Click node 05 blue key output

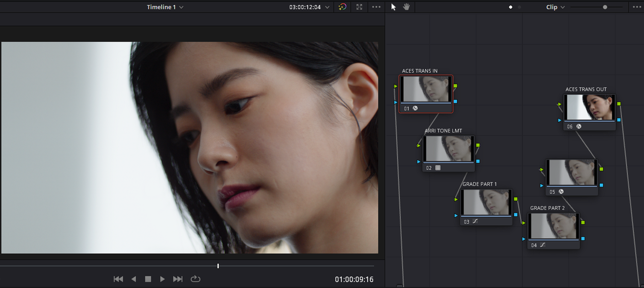click(x=601, y=185)
